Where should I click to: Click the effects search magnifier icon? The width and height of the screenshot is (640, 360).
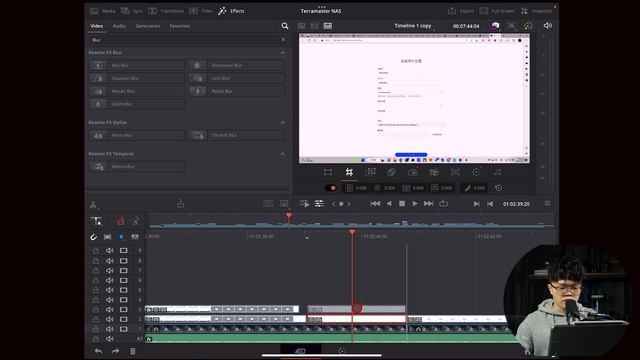285,26
